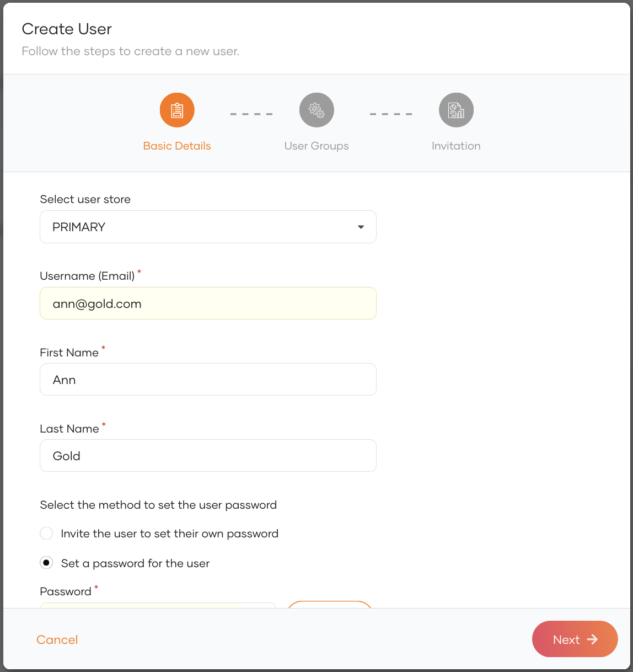
Task: Select the Basic Details clipboard icon
Action: 176,110
